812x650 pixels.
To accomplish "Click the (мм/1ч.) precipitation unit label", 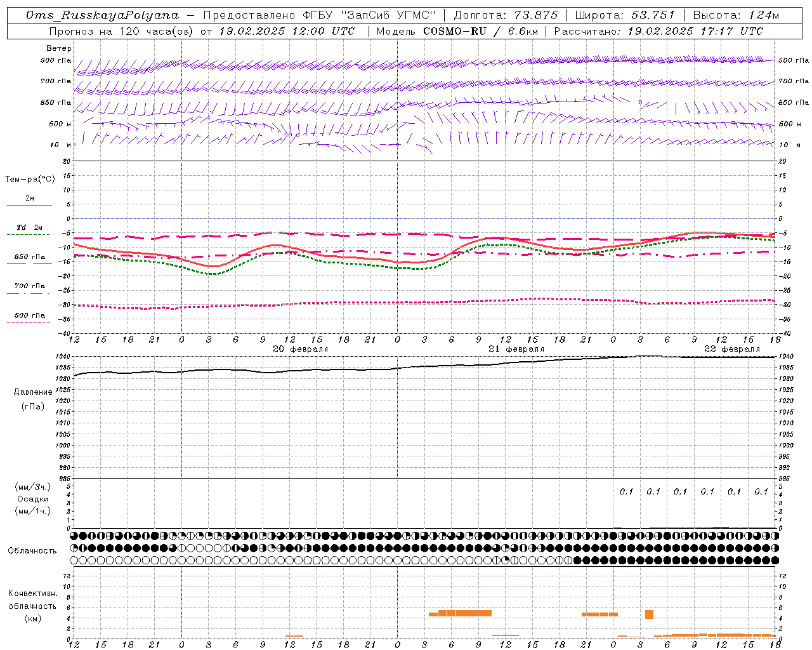I will coord(33,511).
